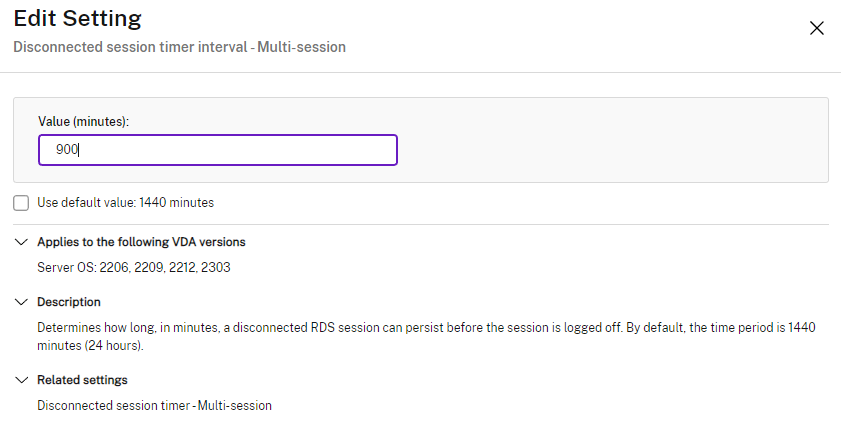Click the Description section heading
The width and height of the screenshot is (841, 443).
click(x=69, y=302)
